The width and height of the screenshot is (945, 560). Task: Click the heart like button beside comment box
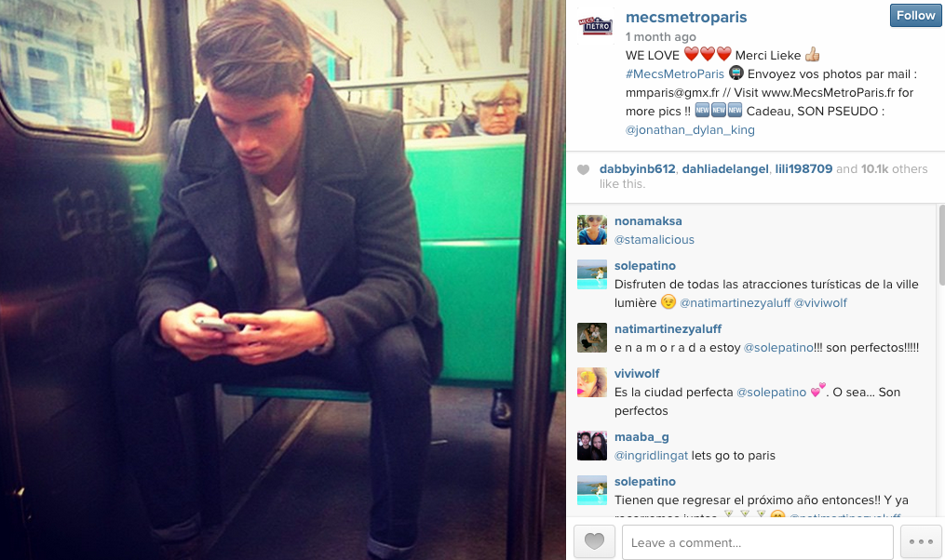pyautogui.click(x=594, y=542)
